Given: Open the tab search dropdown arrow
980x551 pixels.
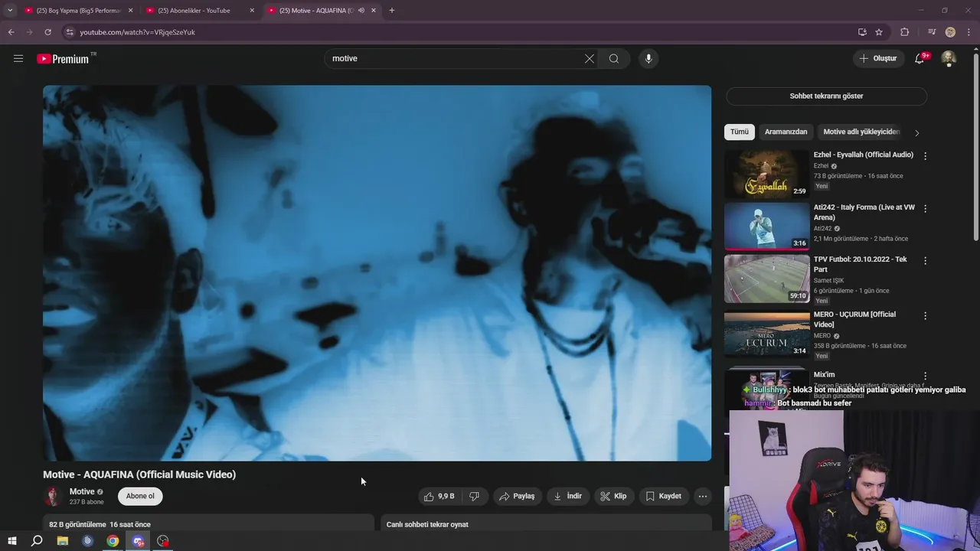Looking at the screenshot, I should coord(10,11).
